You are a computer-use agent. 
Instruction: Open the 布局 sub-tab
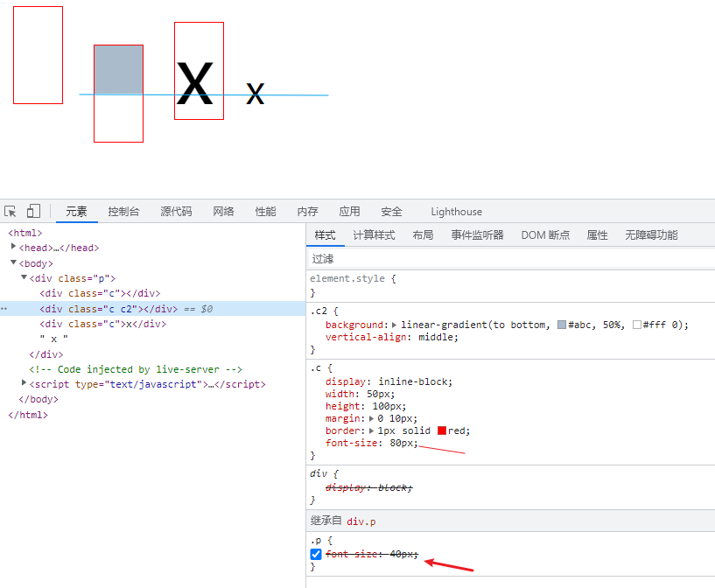pyautogui.click(x=423, y=235)
